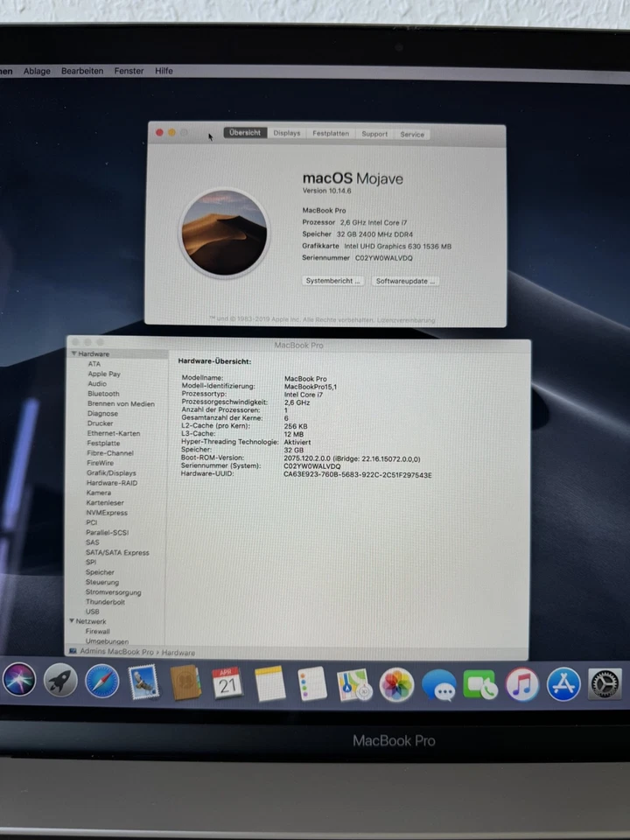
Task: Select Hardware-RAID in sidebar
Action: 112,483
